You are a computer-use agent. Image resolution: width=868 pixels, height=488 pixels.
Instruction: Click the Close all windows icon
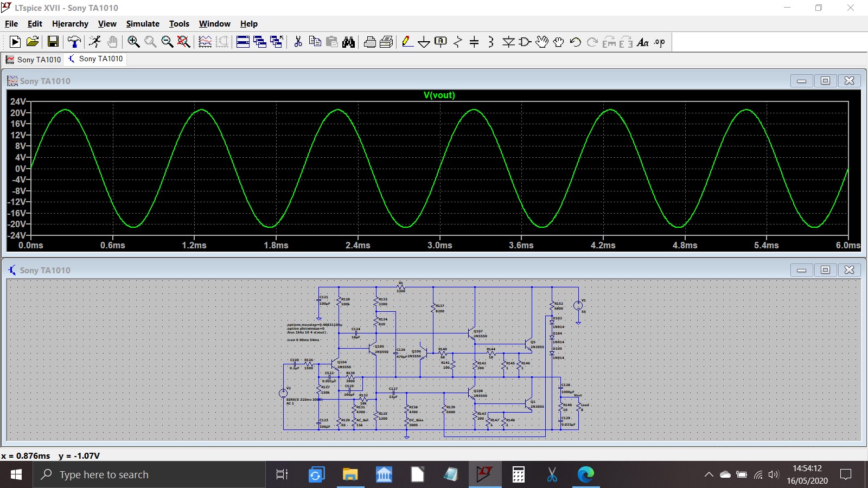(x=277, y=42)
